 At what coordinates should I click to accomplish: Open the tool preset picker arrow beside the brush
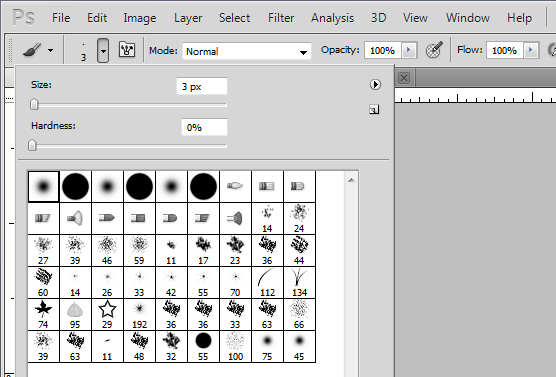51,50
